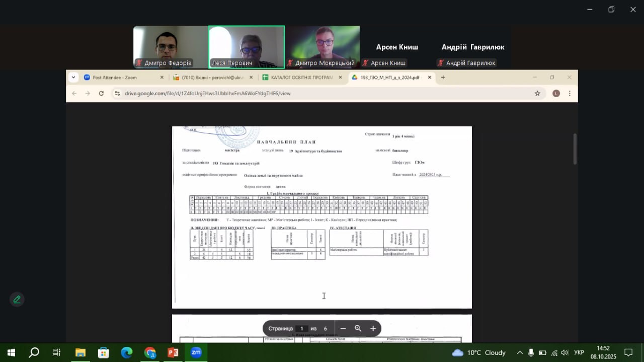The width and height of the screenshot is (644, 362).
Task: Select Леся Перович video thumbnail
Action: (x=247, y=46)
